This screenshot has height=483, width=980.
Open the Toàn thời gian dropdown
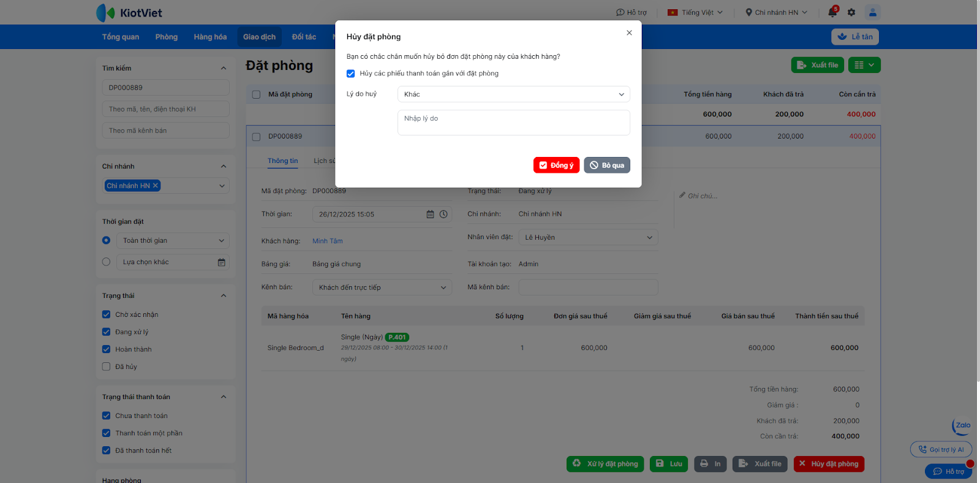[173, 240]
